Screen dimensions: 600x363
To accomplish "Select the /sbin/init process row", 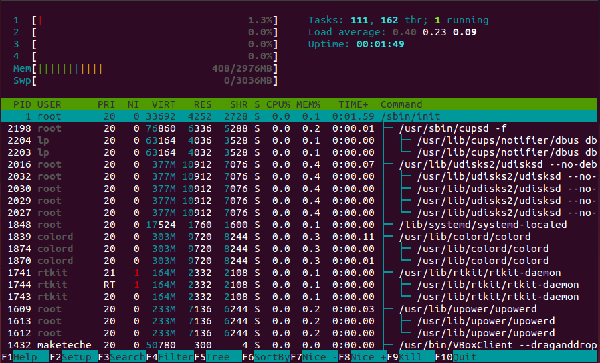I will [x=299, y=116].
